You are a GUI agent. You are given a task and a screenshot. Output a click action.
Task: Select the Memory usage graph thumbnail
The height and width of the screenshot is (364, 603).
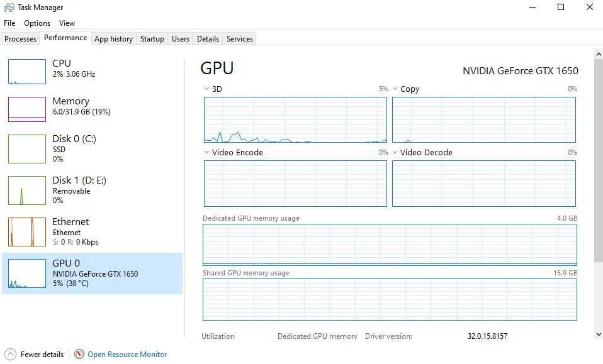click(x=27, y=109)
